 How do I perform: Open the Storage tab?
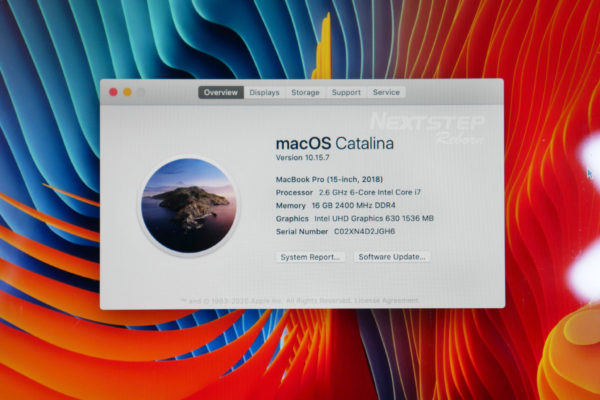click(305, 92)
